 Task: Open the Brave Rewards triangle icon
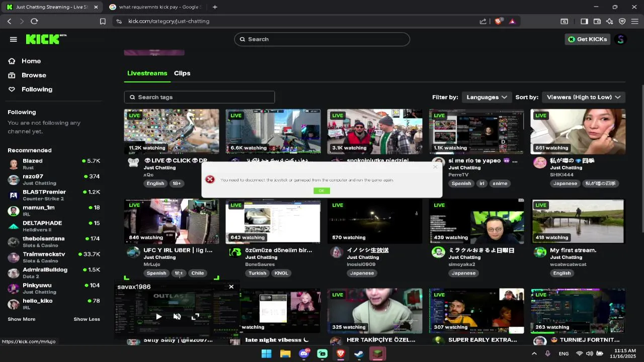click(x=512, y=21)
